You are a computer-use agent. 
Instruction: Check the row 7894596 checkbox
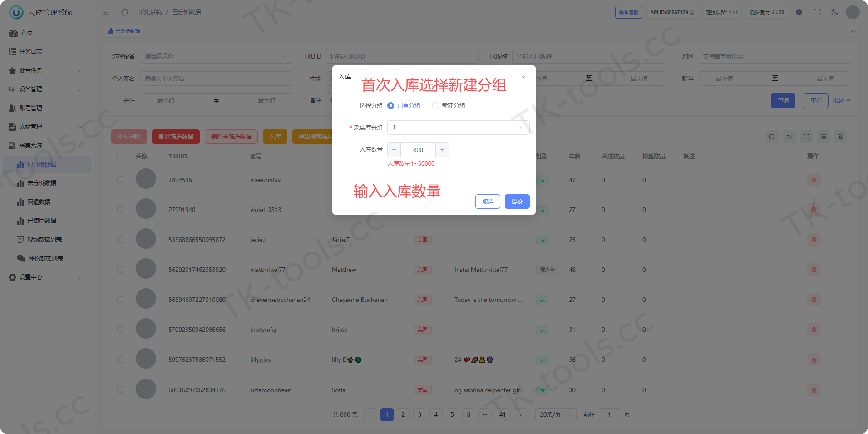(x=120, y=180)
